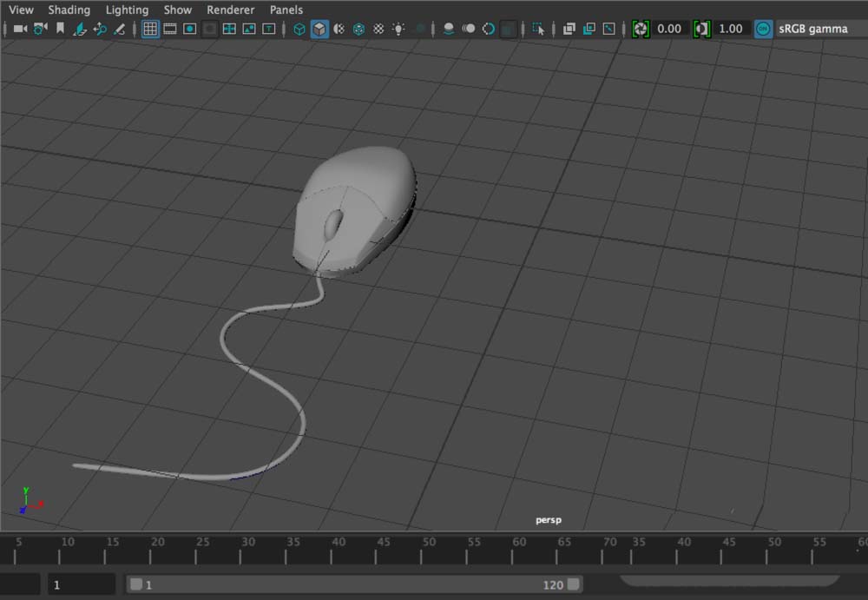868x600 pixels.
Task: Open the Shading menu
Action: [x=69, y=10]
